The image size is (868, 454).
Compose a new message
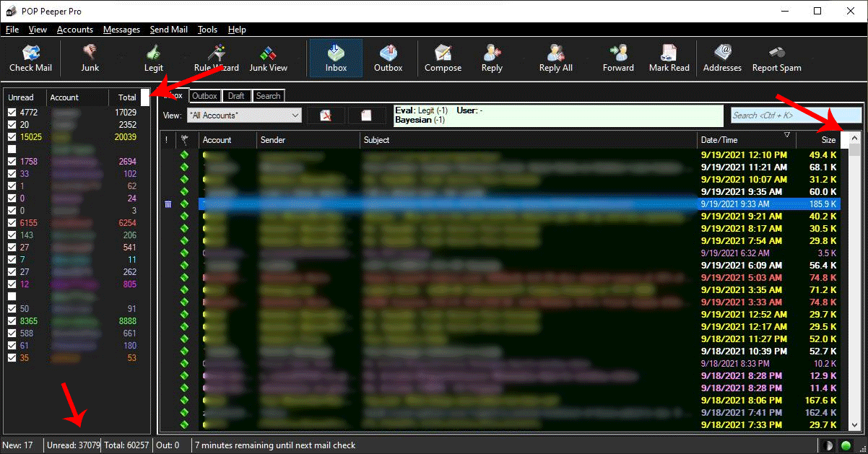pos(443,58)
